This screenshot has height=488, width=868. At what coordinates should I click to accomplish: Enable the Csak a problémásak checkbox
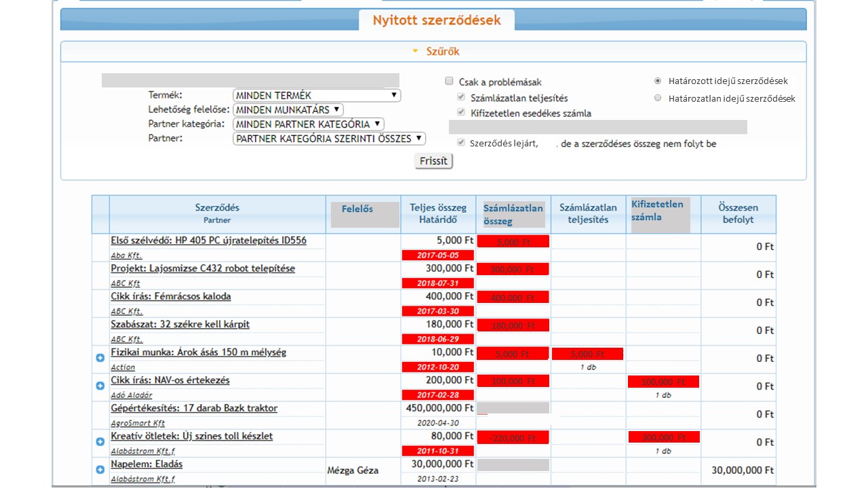tap(449, 81)
